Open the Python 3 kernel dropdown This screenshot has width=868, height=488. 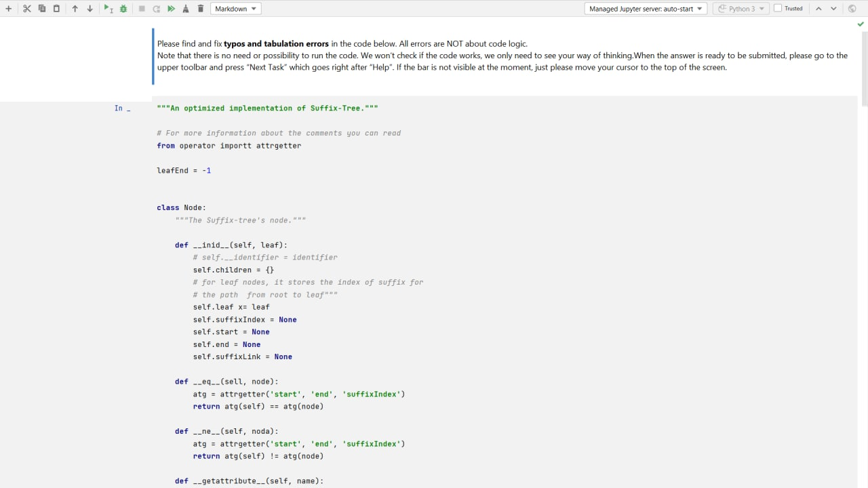coord(741,9)
